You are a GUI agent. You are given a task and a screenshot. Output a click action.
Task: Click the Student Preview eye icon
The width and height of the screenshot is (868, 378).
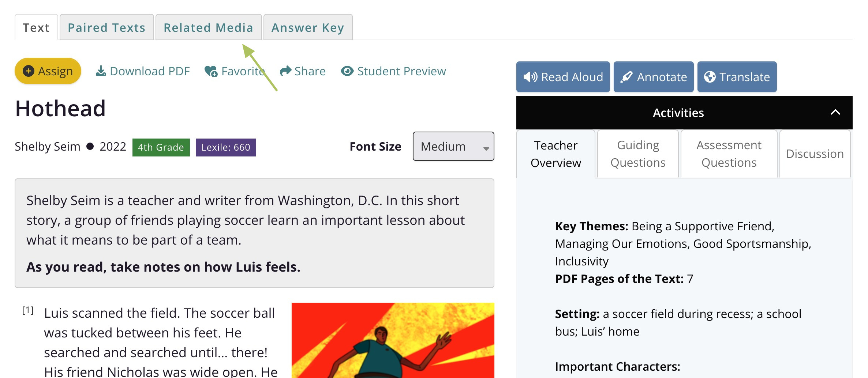(347, 71)
